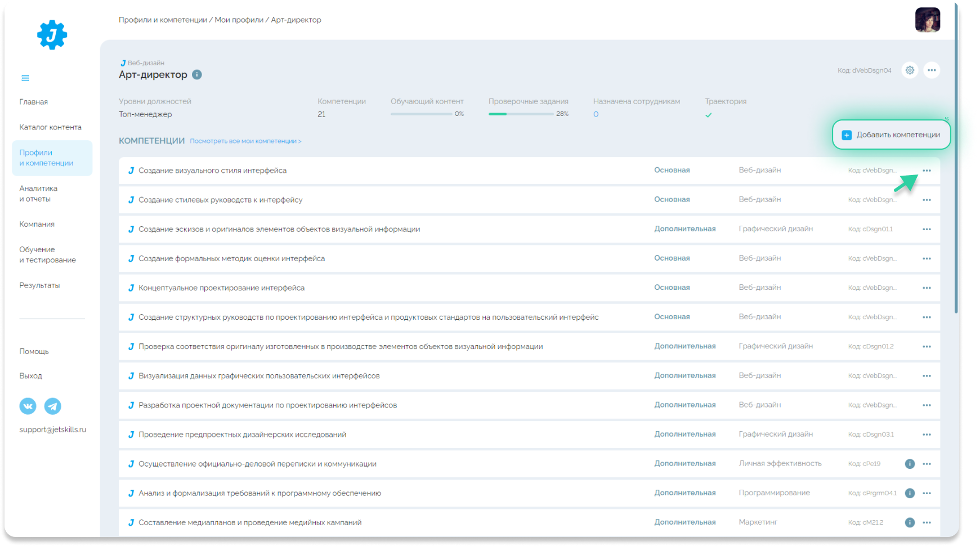Open three-dots menu for Создание эскизов row
This screenshot has width=980, height=546.
(x=927, y=229)
